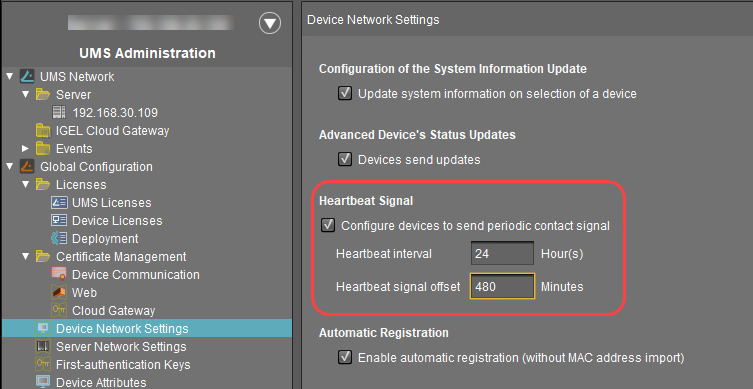Toggle Enable automatic registration checkbox

(x=345, y=357)
